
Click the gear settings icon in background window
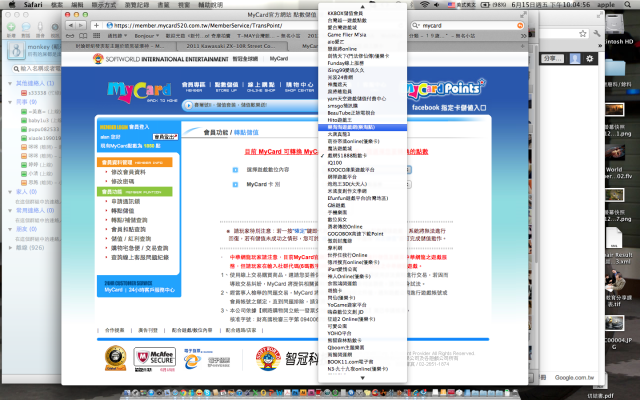(589, 59)
